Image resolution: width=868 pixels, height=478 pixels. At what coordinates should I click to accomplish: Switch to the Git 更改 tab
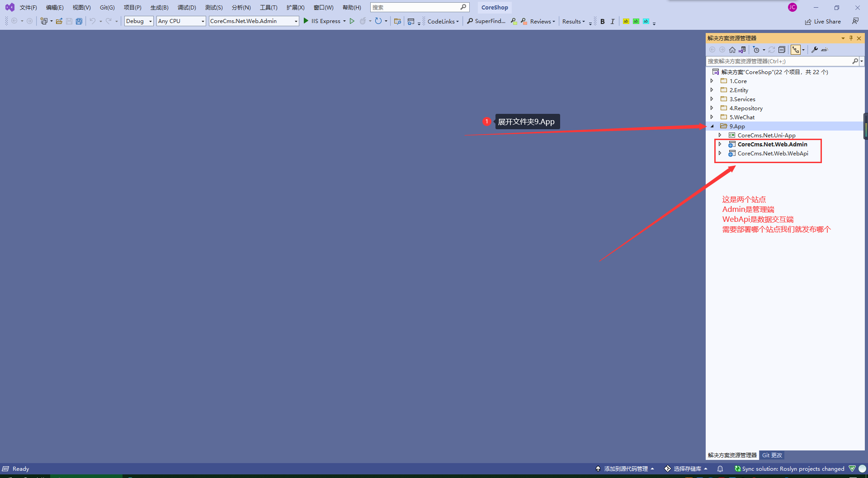(772, 455)
